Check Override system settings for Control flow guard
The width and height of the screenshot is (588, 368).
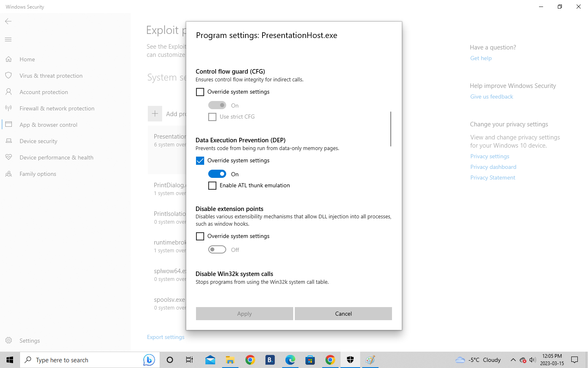[200, 92]
